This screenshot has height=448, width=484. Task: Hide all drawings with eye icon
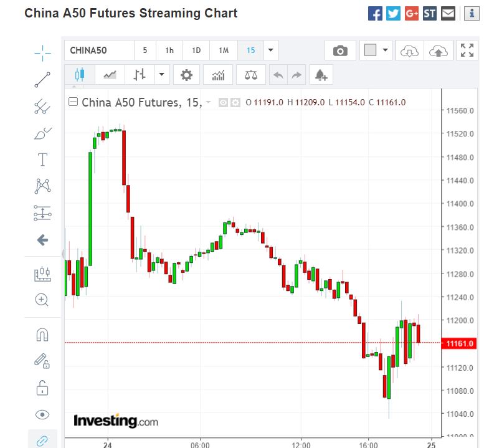coord(42,415)
